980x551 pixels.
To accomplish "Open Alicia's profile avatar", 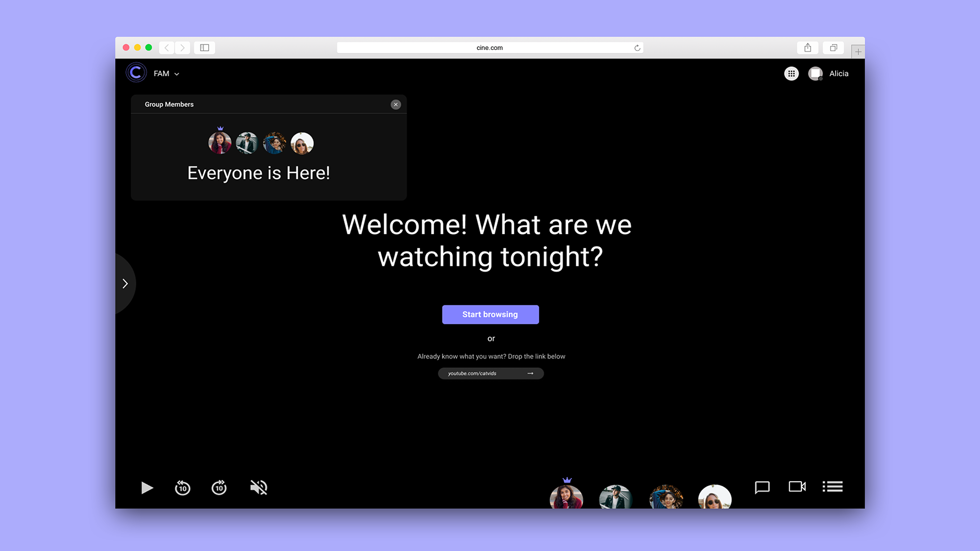I will coord(815,73).
